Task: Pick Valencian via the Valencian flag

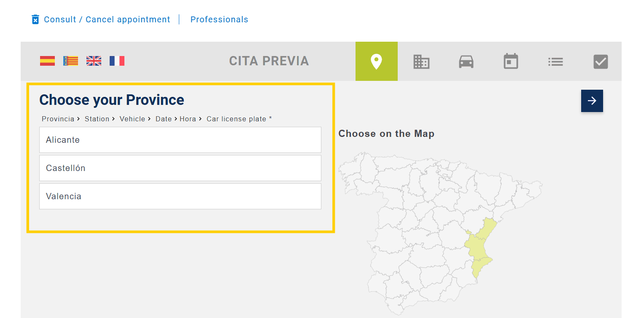Action: click(70, 61)
